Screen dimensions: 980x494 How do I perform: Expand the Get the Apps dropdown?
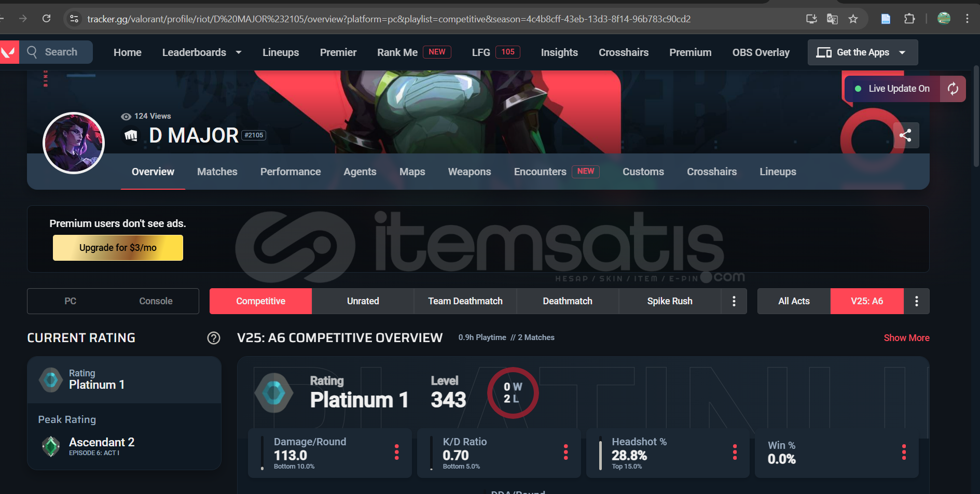[902, 52]
